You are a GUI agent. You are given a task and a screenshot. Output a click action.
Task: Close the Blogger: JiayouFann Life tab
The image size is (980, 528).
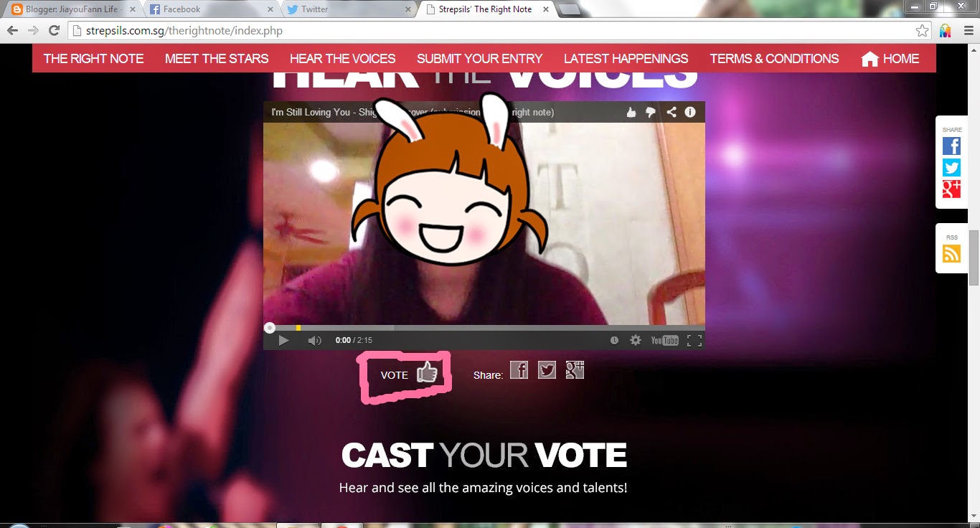point(132,9)
